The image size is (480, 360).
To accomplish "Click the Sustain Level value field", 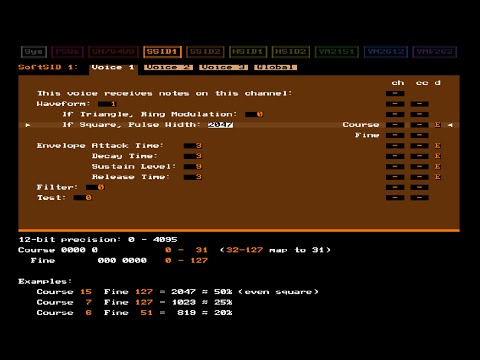I will click(x=193, y=166).
